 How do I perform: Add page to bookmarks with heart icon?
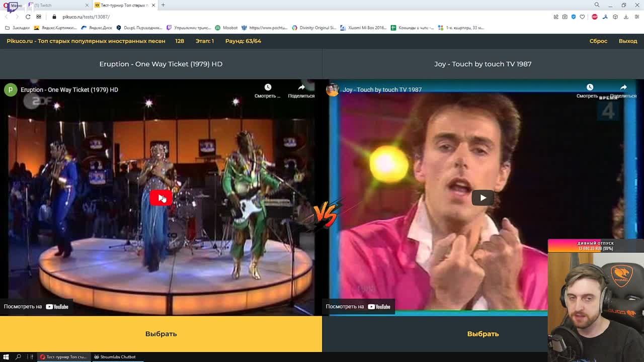click(x=582, y=17)
